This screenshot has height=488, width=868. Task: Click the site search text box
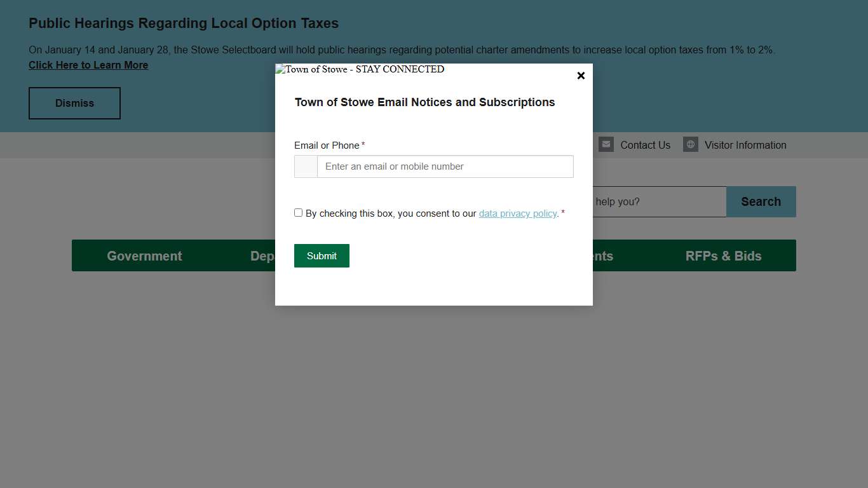coord(658,201)
